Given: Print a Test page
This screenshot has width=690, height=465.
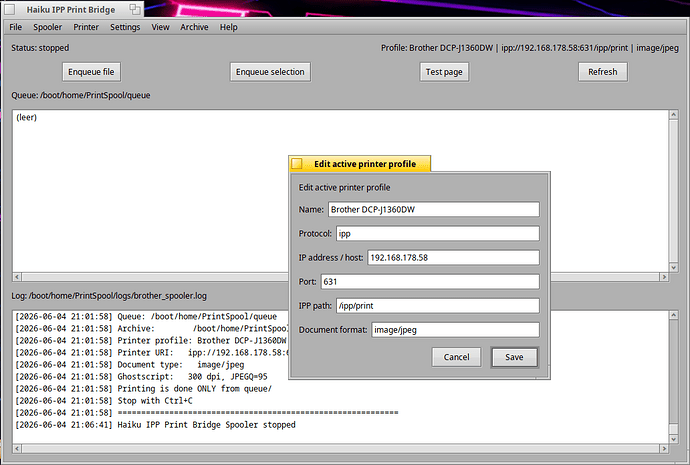Looking at the screenshot, I should pos(444,72).
